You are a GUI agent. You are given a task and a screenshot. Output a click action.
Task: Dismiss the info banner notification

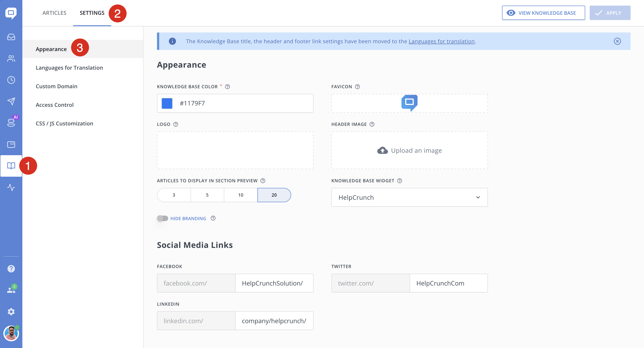point(617,41)
